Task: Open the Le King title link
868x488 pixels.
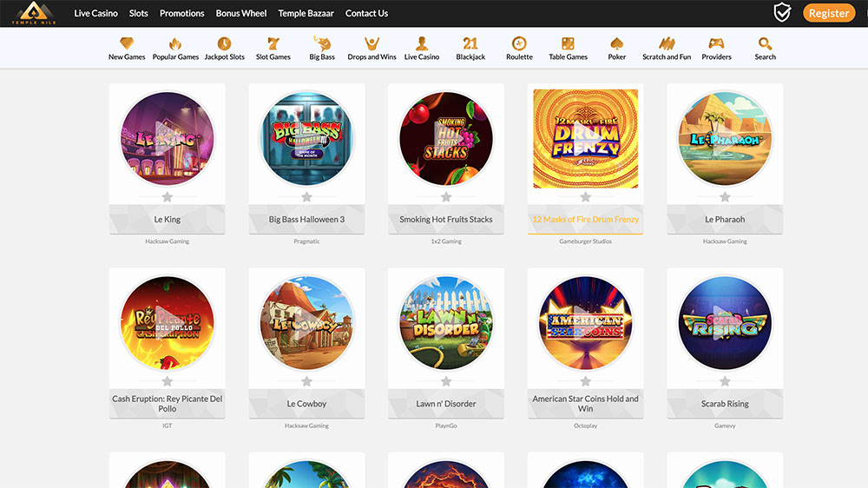Action: point(168,220)
